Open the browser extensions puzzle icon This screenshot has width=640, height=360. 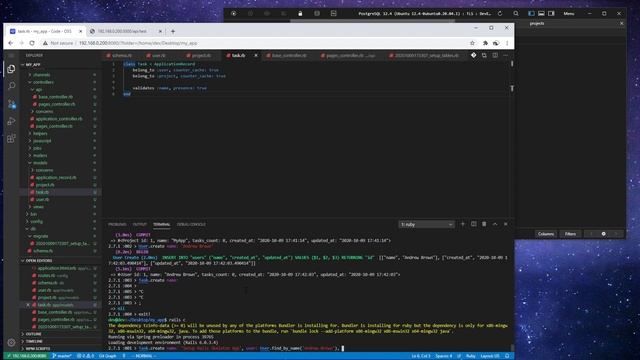pyautogui.click(x=485, y=43)
